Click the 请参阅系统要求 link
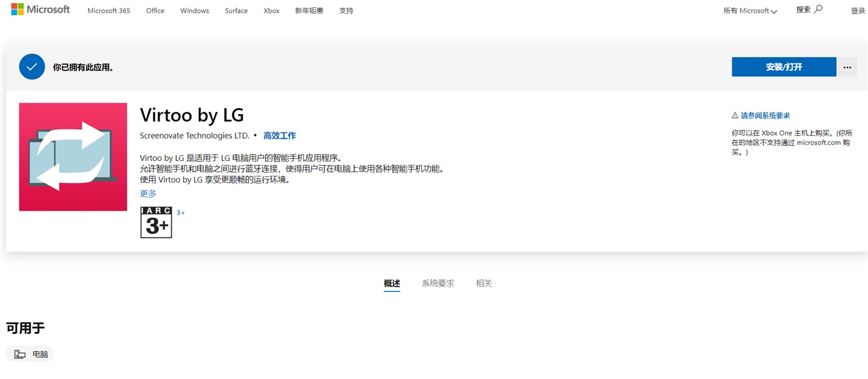 click(x=765, y=115)
